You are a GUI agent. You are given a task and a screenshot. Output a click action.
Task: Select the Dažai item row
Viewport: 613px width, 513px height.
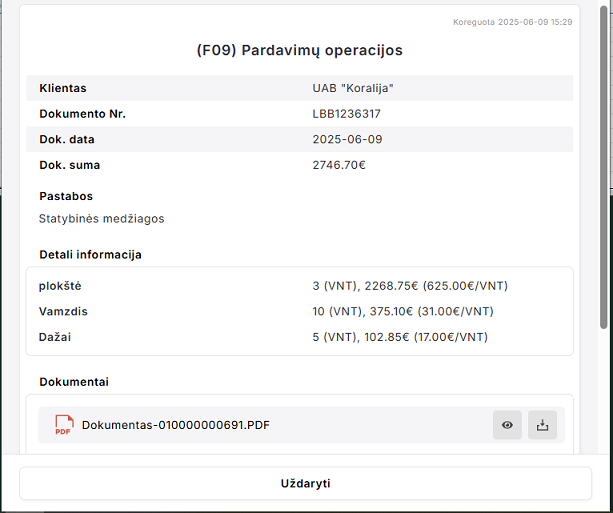pos(300,337)
